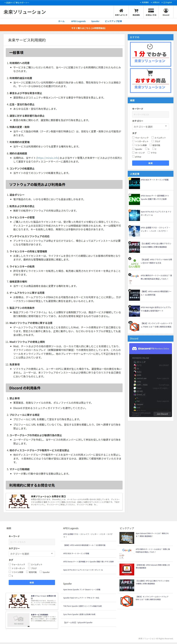Open the APEX Mid-Night article thumbnail
This screenshot has width=177, height=644.
click(134, 311)
